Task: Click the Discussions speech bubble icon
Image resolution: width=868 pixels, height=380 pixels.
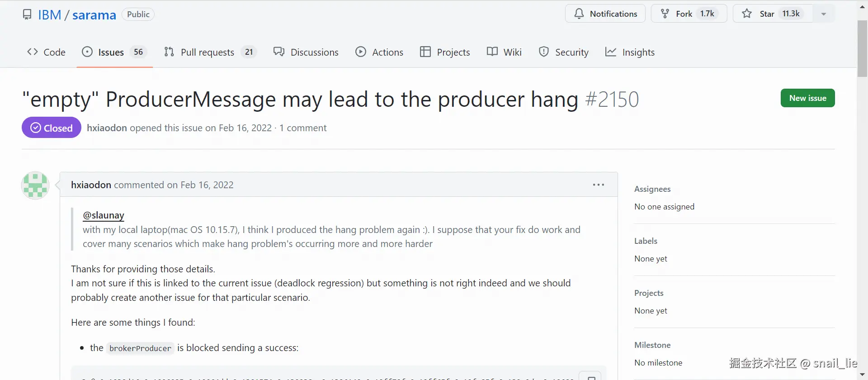Action: 279,52
